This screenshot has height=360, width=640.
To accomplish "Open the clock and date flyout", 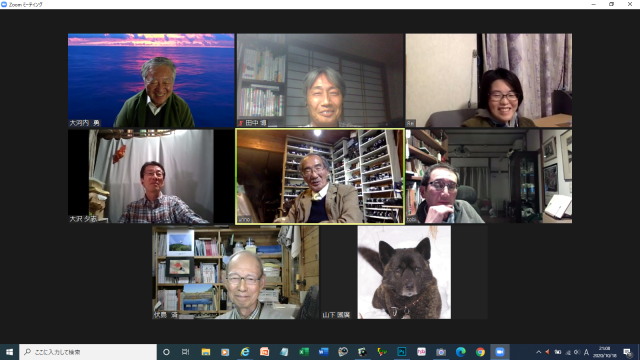I will pos(604,352).
